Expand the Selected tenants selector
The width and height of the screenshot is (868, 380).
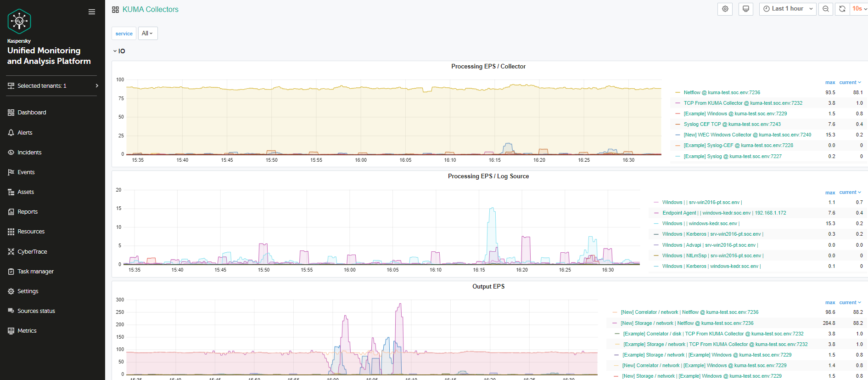51,86
